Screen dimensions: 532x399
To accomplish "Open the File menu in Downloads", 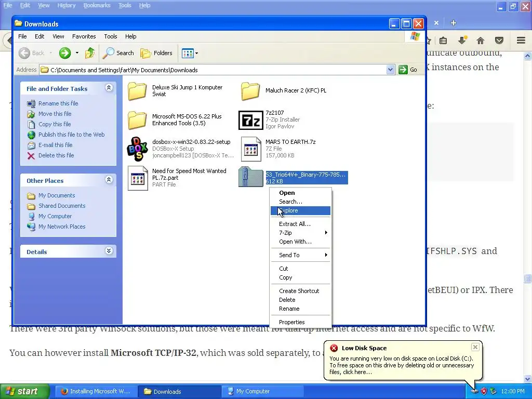I will point(22,36).
